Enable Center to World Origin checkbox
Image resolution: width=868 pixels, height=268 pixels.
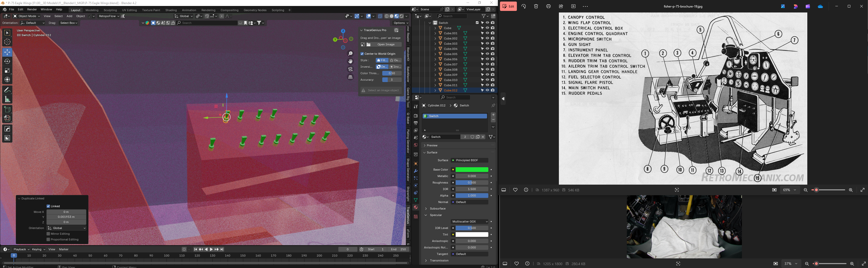point(362,54)
